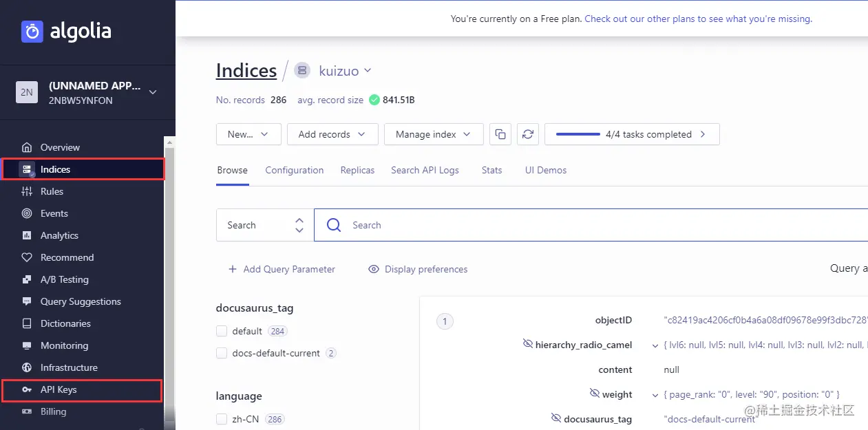The width and height of the screenshot is (868, 430).
Task: Click the Analytics chart icon
Action: (x=27, y=235)
